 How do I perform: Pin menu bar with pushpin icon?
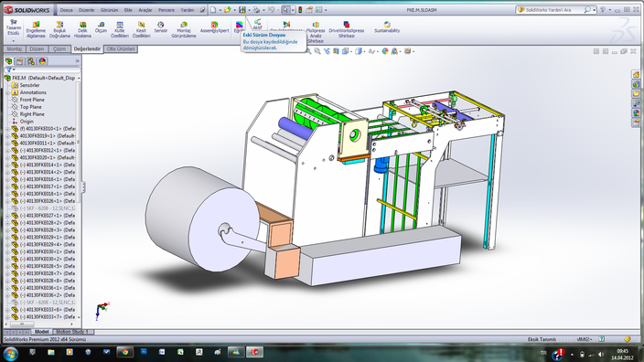[202, 10]
